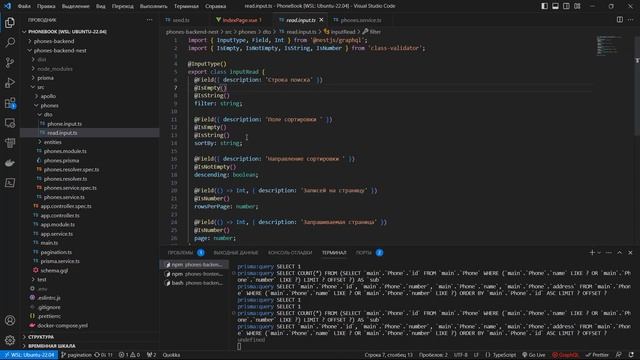
Task: Toggle secondary side bar layout icon
Action: 567,6
